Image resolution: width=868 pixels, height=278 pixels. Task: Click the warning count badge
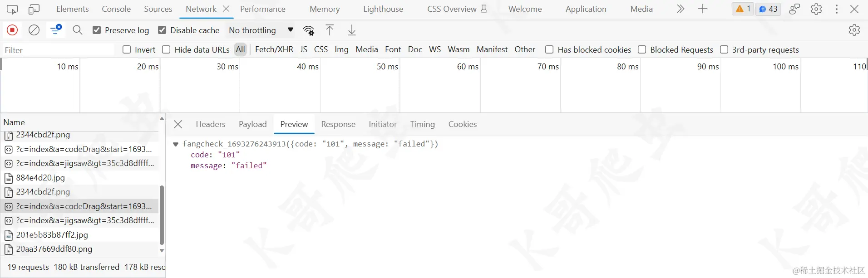[743, 9]
